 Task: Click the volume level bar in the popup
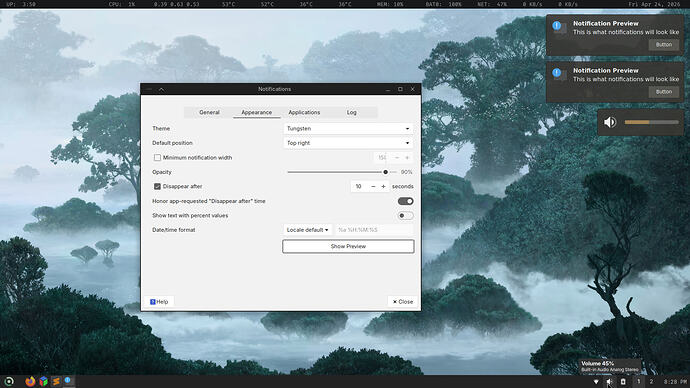(x=652, y=122)
